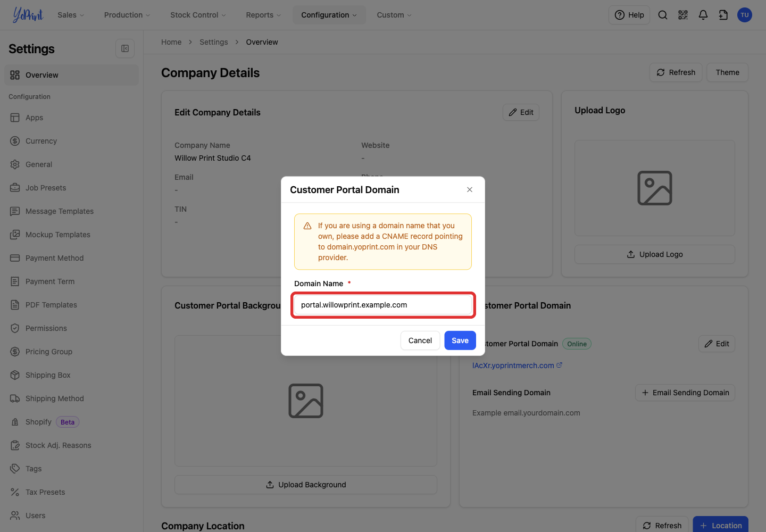Open the Custom dropdown menu
766x532 pixels.
(x=394, y=15)
